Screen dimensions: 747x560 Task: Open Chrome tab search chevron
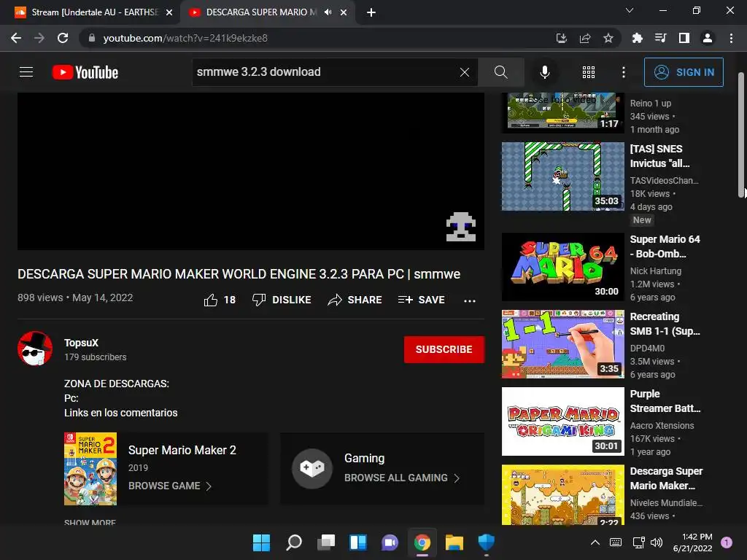(630, 10)
